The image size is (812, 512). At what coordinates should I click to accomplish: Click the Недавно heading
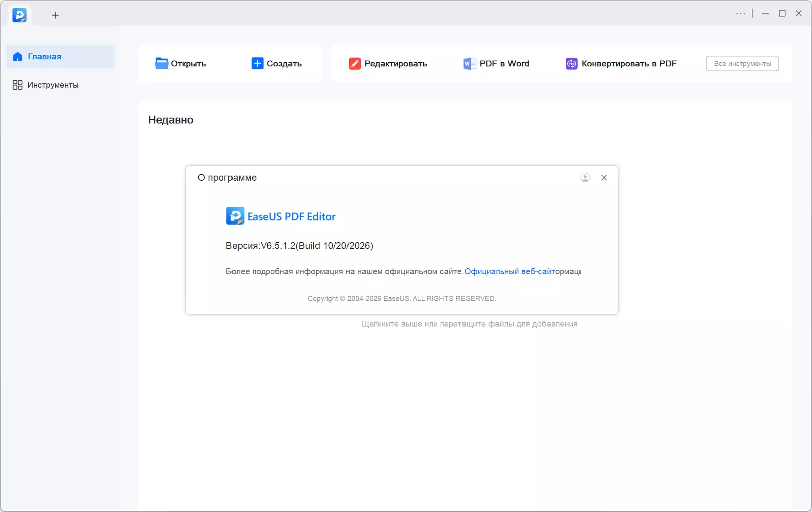click(170, 120)
